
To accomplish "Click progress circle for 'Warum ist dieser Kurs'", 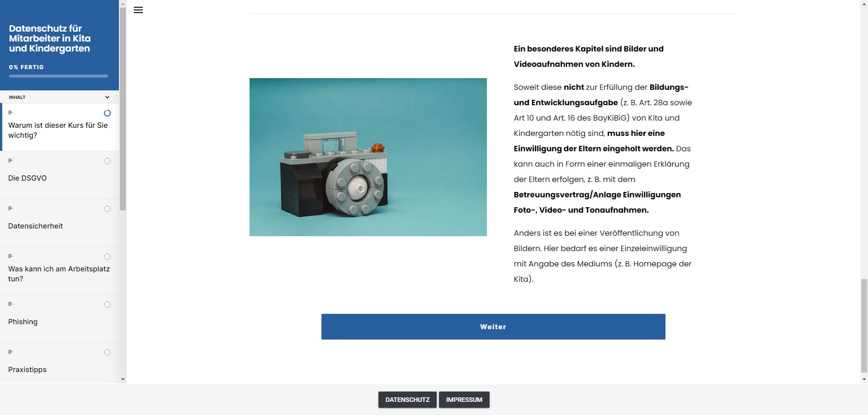I will click(107, 113).
